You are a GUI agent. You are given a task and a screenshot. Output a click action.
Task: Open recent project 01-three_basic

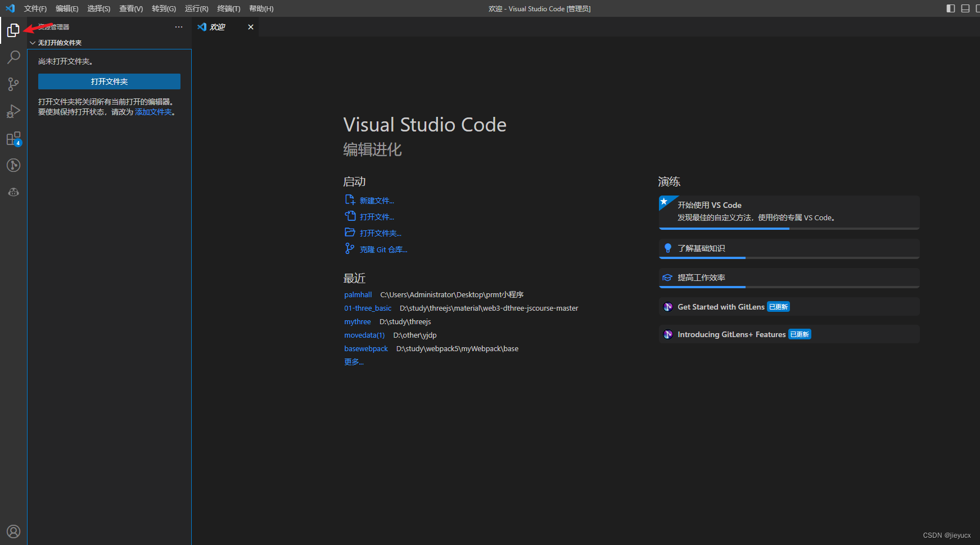click(368, 308)
